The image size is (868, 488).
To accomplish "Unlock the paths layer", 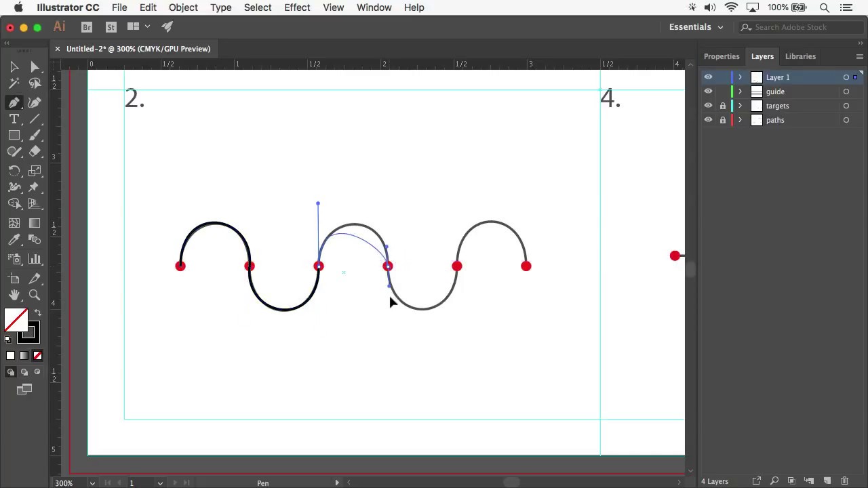I will pos(722,120).
